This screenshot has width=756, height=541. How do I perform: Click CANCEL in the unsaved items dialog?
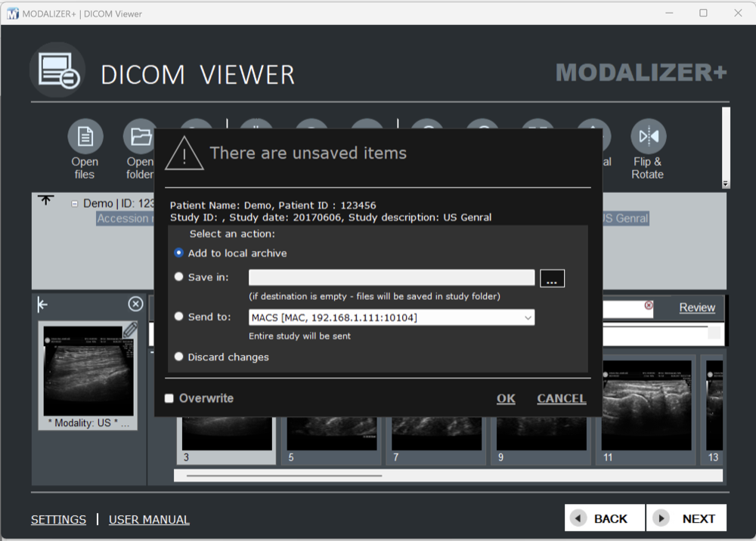[x=562, y=398]
